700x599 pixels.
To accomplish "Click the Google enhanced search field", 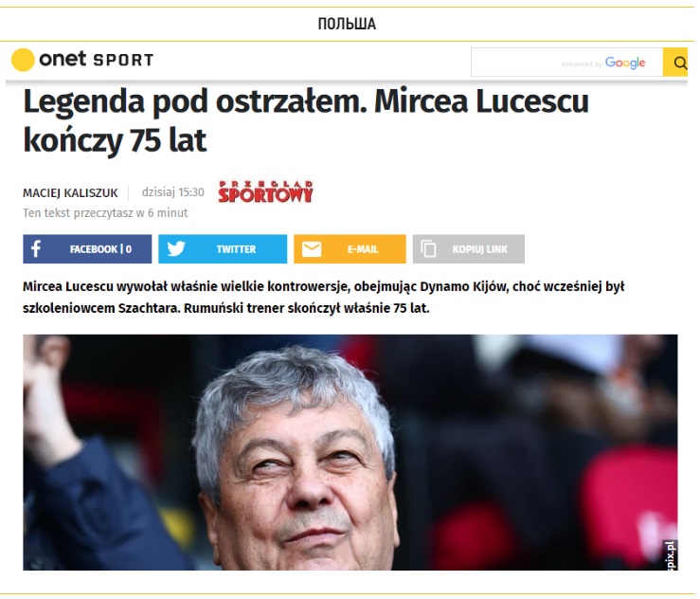I will (567, 63).
